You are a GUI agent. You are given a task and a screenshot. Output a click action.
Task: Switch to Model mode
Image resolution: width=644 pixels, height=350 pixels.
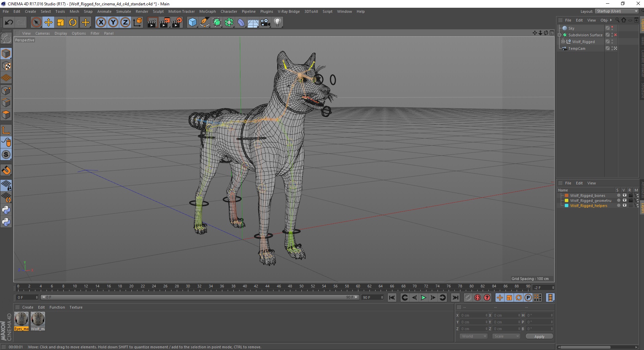click(6, 54)
